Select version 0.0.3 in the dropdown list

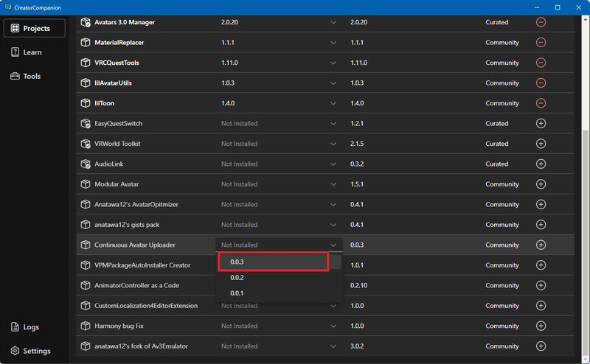click(280, 262)
